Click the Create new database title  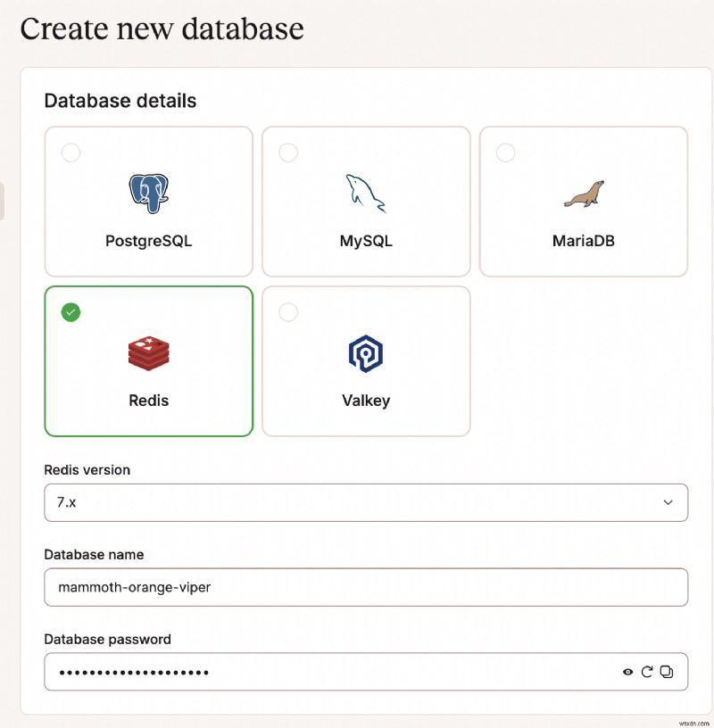coord(162,29)
